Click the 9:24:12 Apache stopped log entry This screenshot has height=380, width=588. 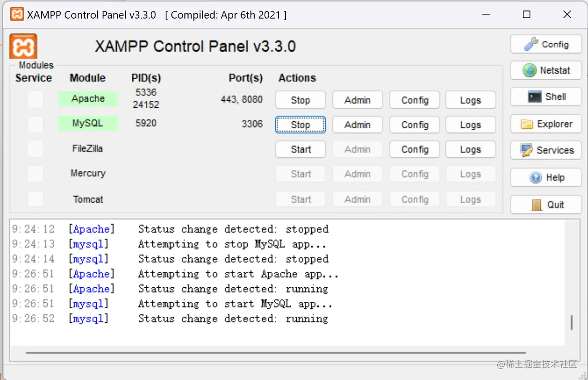pos(170,229)
